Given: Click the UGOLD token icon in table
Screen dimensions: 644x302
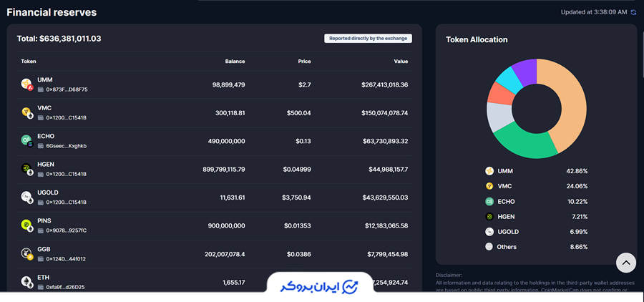Looking at the screenshot, I should [27, 197].
